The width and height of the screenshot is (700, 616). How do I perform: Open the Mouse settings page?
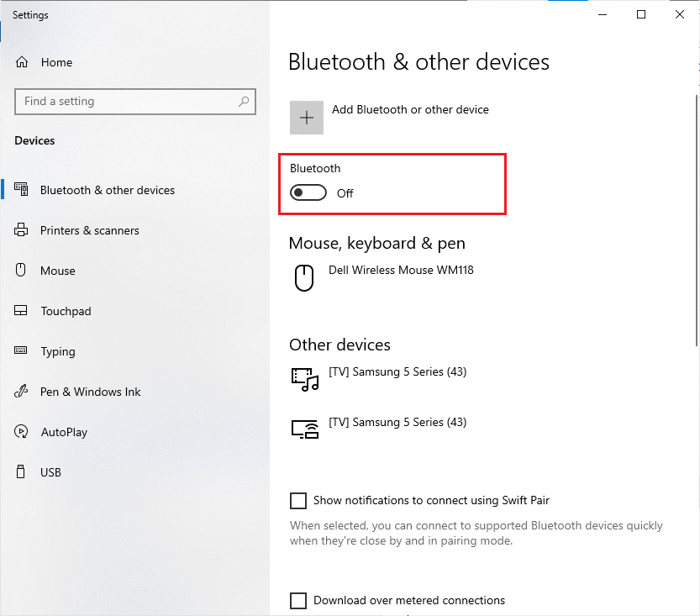click(x=58, y=271)
